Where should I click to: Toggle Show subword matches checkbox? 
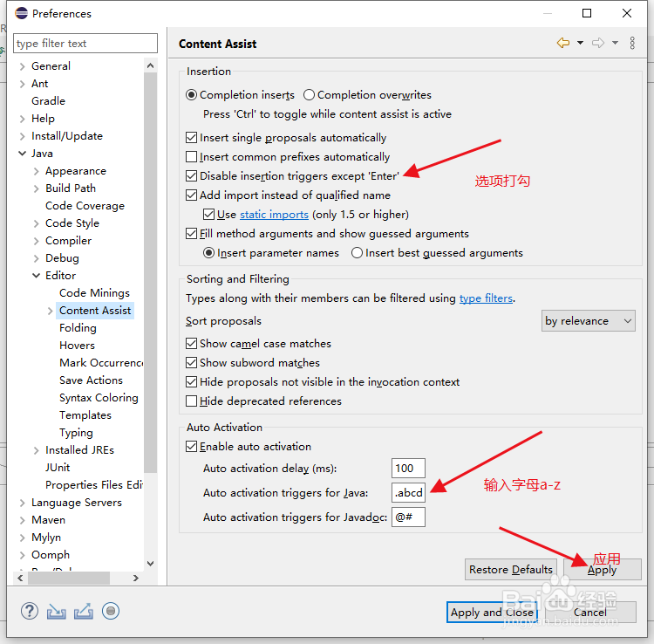pyautogui.click(x=192, y=363)
